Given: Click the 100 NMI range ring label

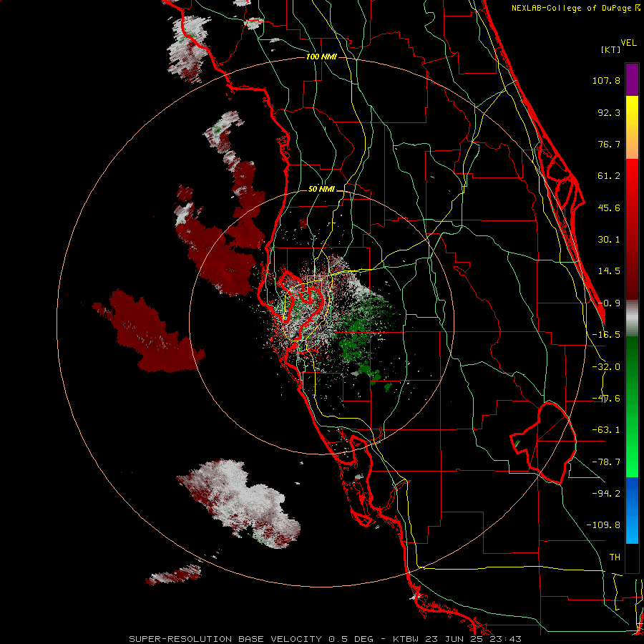Looking at the screenshot, I should (321, 57).
